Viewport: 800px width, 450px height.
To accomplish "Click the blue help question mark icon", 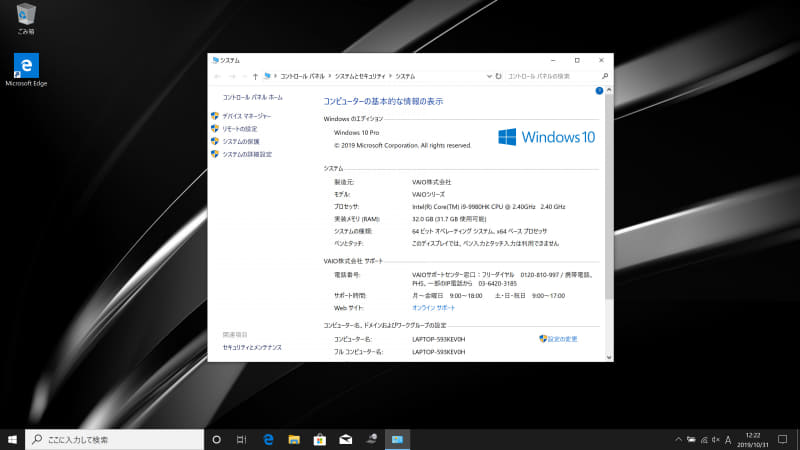I will [599, 91].
